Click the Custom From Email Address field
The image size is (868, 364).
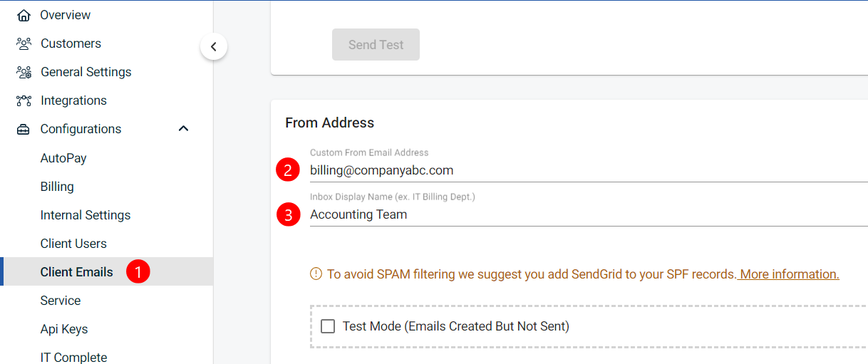pos(570,171)
